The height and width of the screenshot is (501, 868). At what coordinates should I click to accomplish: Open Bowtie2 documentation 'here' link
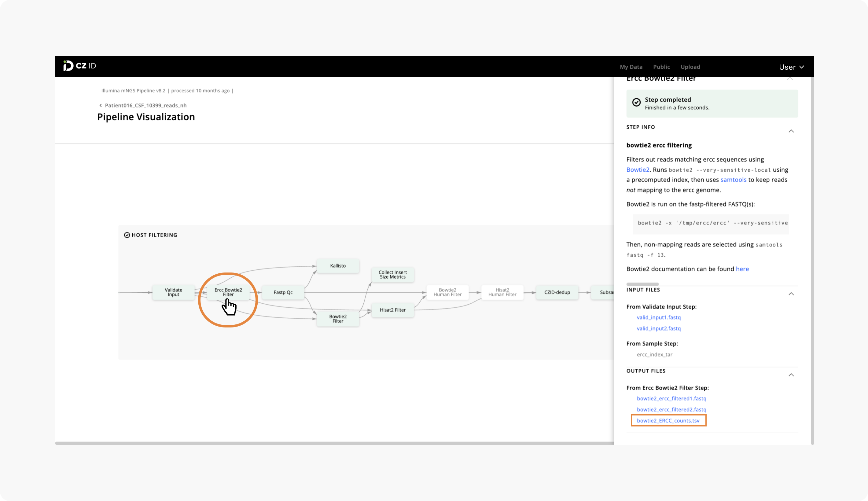742,269
